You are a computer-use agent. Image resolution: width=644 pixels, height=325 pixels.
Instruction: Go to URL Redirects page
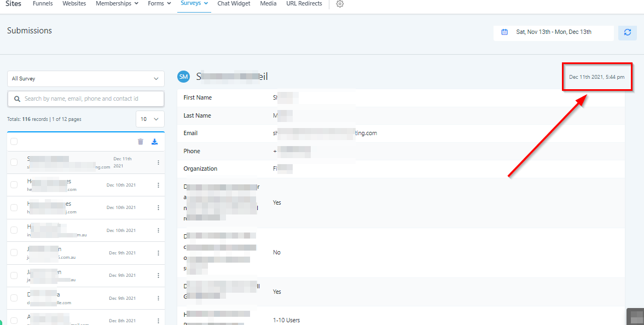click(304, 4)
